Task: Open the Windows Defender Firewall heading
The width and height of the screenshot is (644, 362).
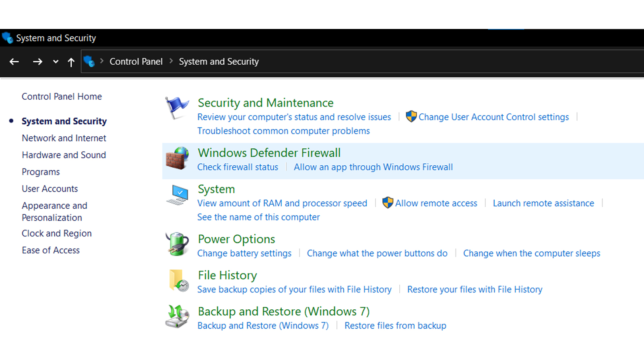Action: click(269, 153)
